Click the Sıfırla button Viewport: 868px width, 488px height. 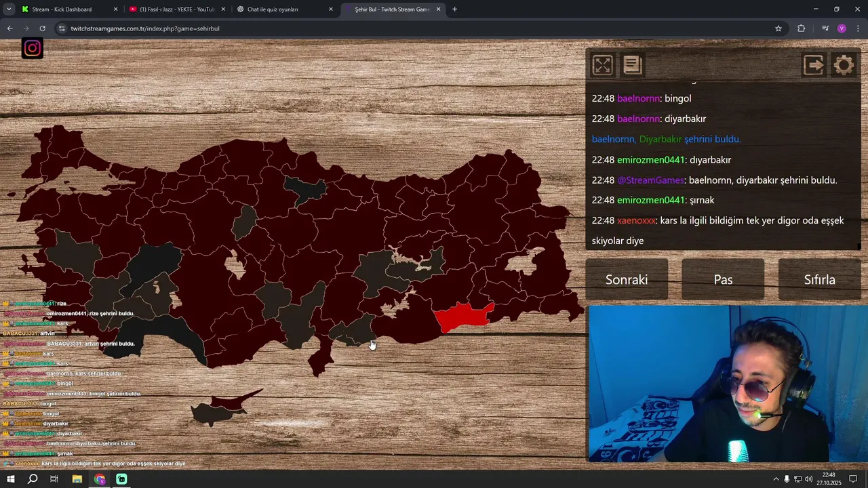pyautogui.click(x=819, y=279)
